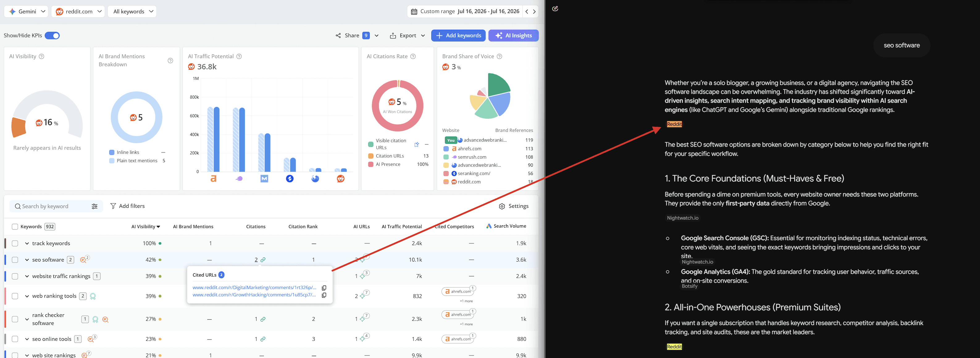Open the Export dropdown

(407, 36)
